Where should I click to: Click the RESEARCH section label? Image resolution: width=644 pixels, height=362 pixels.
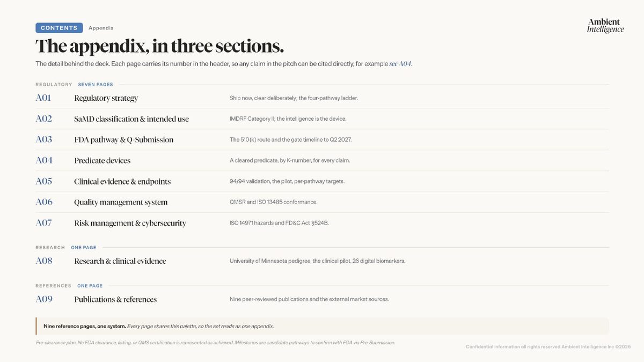tap(50, 248)
